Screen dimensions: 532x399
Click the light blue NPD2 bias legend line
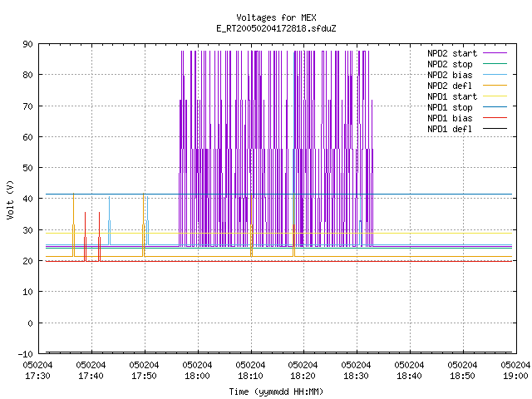tap(495, 74)
